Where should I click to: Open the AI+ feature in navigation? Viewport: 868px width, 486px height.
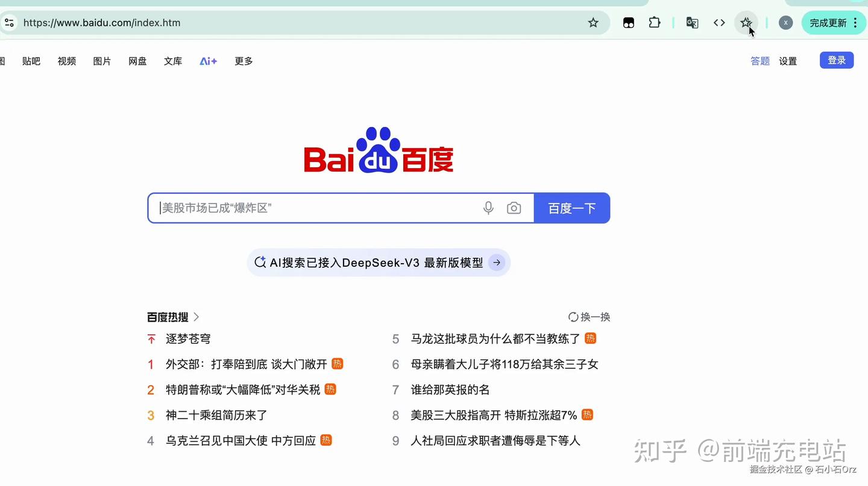[208, 61]
